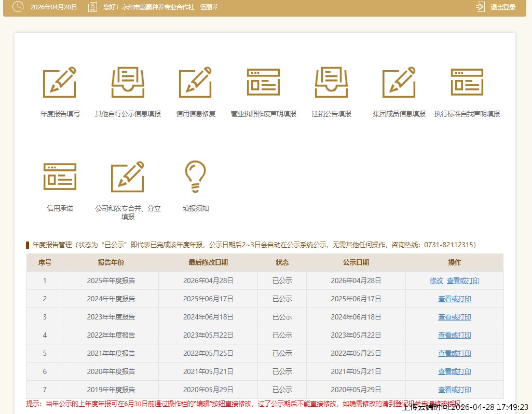Viewport: 532px width, 414px height.
Task: Click the 集团成员信息填报 icon
Action: (x=399, y=82)
